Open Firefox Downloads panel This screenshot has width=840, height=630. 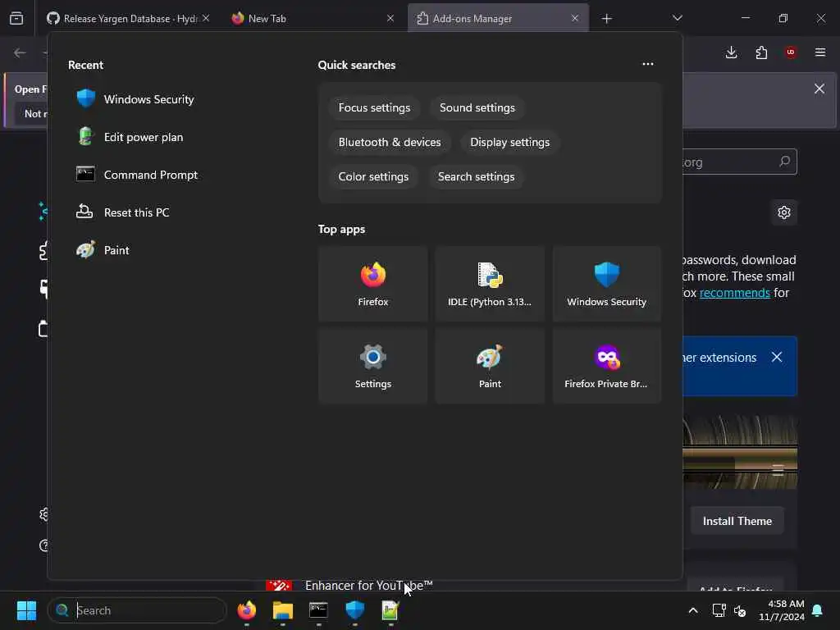click(731, 52)
